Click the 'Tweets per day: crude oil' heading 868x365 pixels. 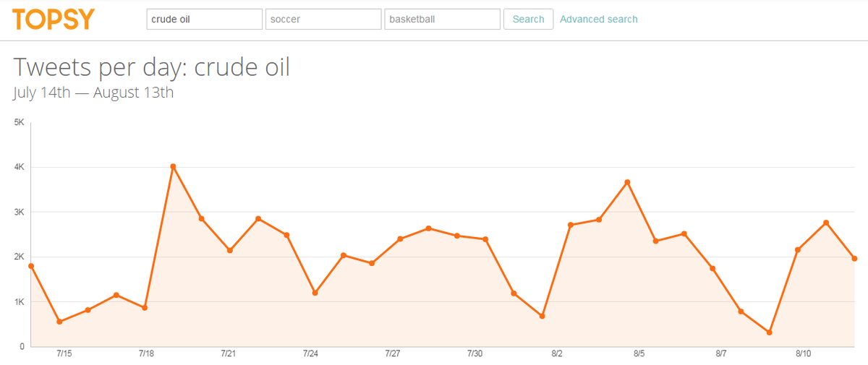152,66
